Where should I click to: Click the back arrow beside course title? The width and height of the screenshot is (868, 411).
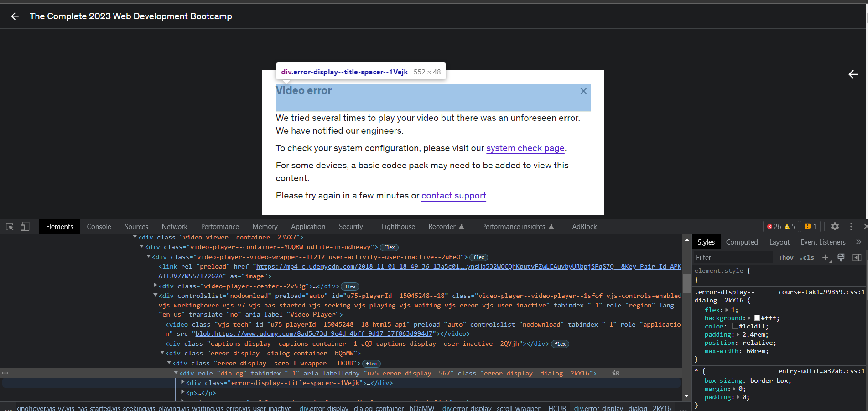tap(15, 16)
